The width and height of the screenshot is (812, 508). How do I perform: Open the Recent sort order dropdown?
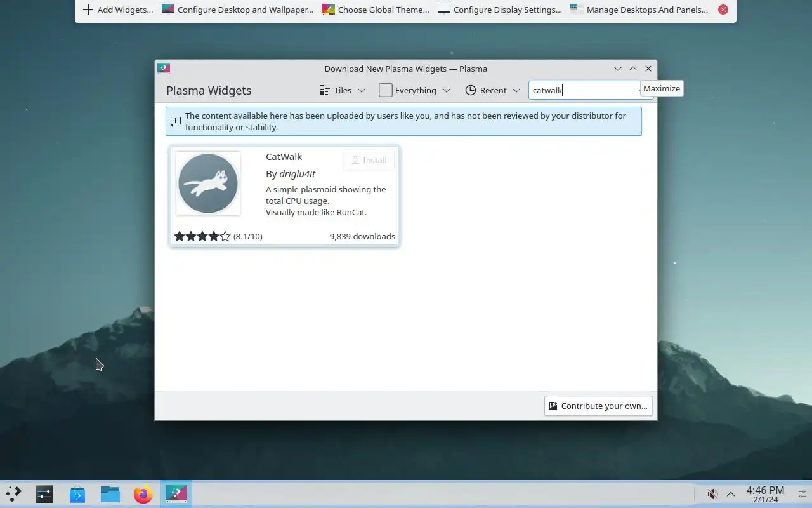[492, 90]
